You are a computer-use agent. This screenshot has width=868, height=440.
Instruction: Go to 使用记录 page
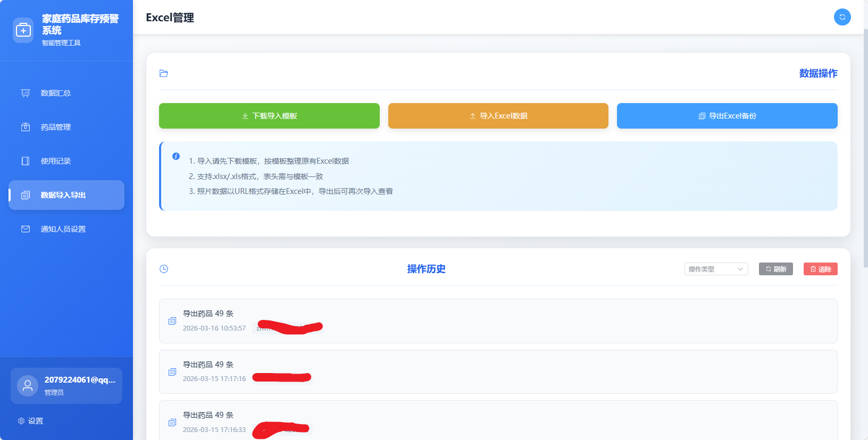coord(66,161)
